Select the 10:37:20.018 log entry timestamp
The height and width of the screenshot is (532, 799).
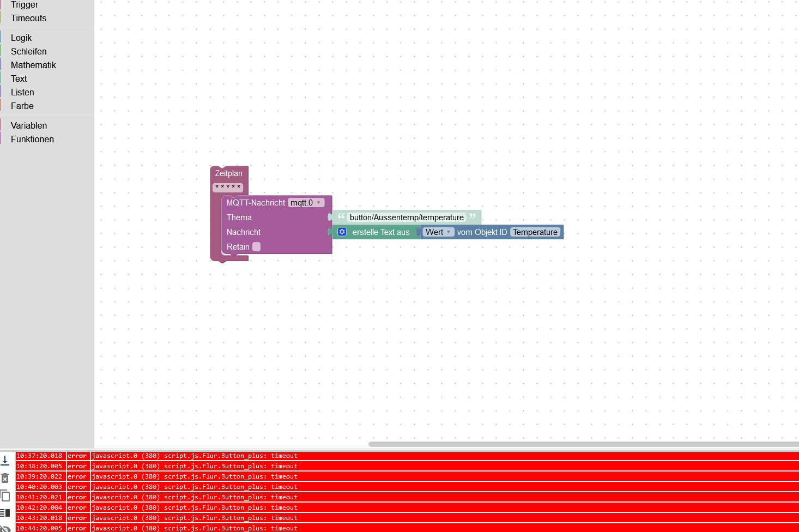[39, 456]
